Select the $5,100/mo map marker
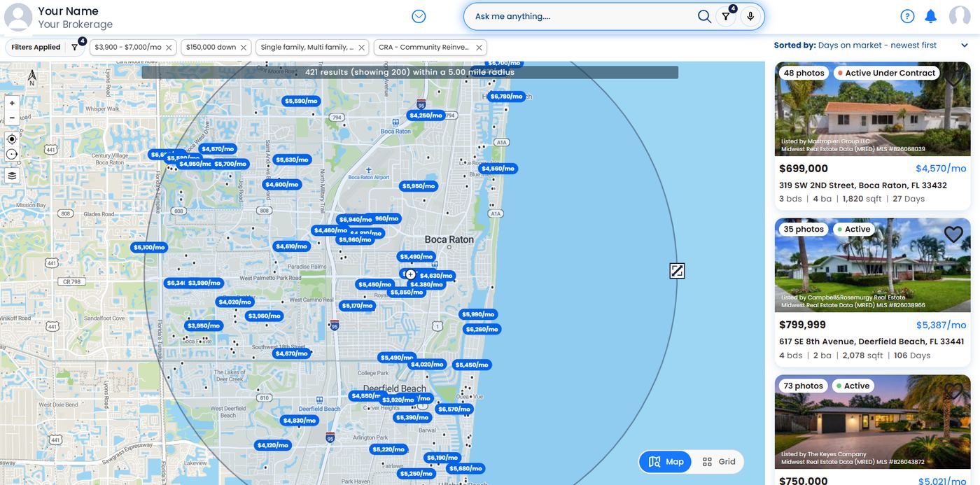This screenshot has height=485, width=980. click(x=149, y=247)
